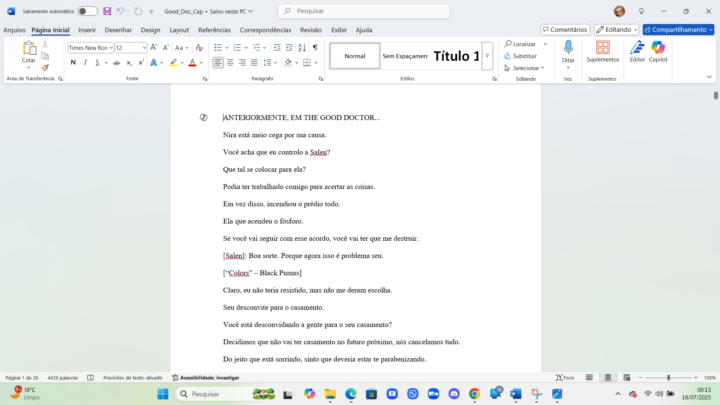Increase paragraph indent

click(x=289, y=47)
